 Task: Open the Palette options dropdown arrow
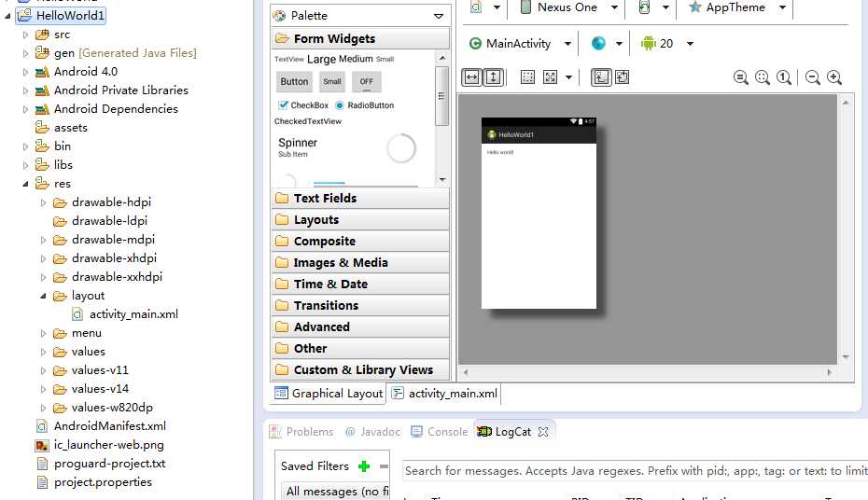[x=439, y=16]
